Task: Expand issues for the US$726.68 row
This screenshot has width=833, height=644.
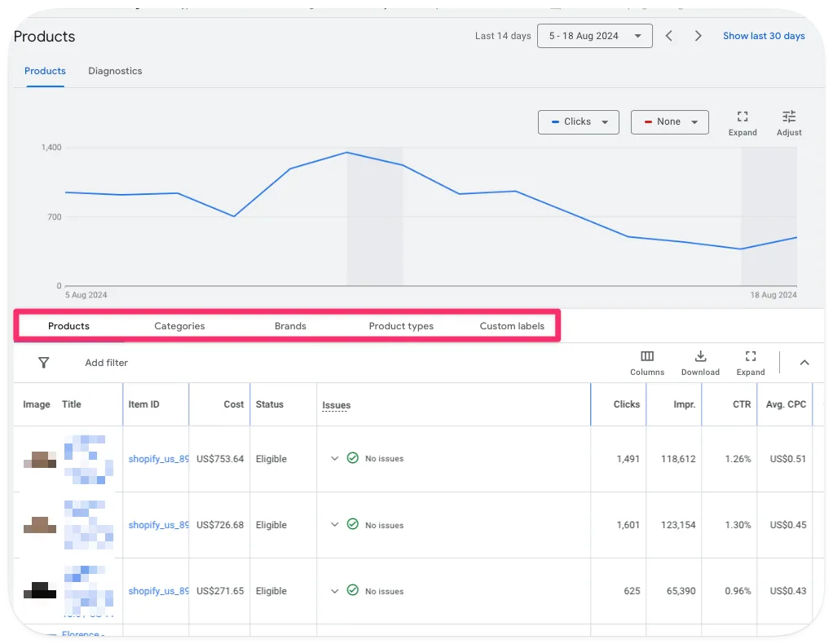Action: pyautogui.click(x=334, y=524)
